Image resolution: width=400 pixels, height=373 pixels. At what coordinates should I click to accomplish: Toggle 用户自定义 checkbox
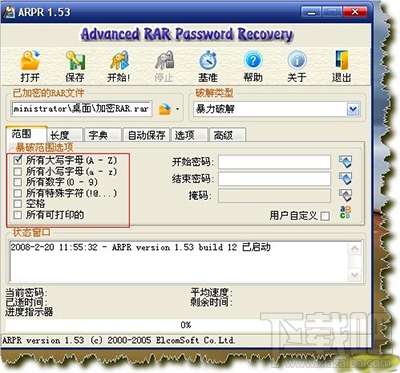click(325, 216)
